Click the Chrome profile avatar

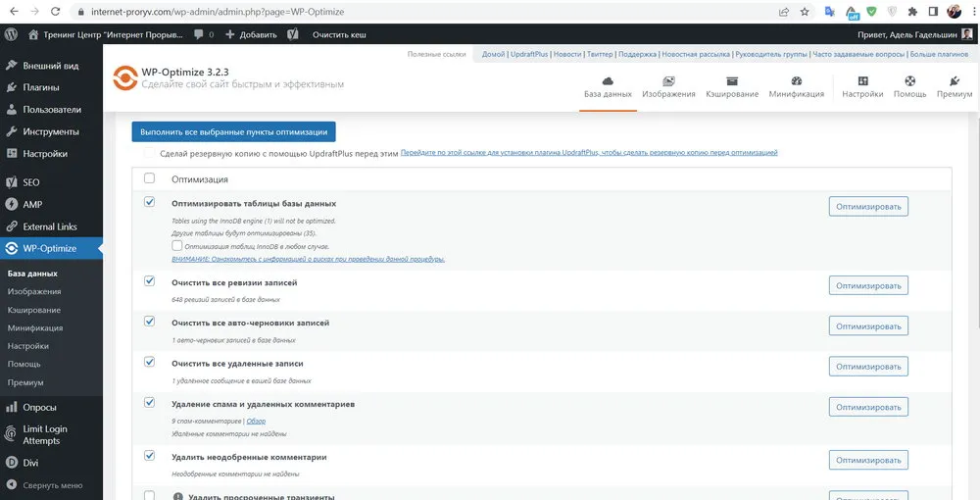[x=954, y=11]
